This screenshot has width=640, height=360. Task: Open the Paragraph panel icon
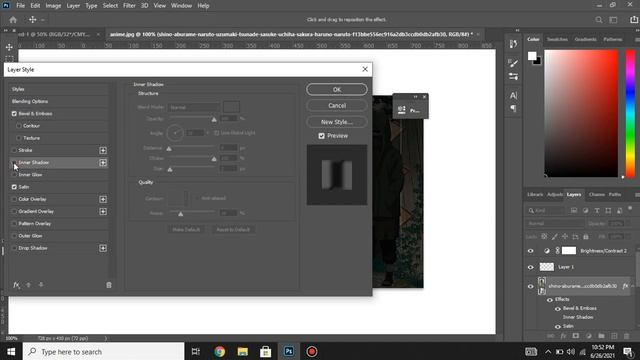click(x=513, y=108)
